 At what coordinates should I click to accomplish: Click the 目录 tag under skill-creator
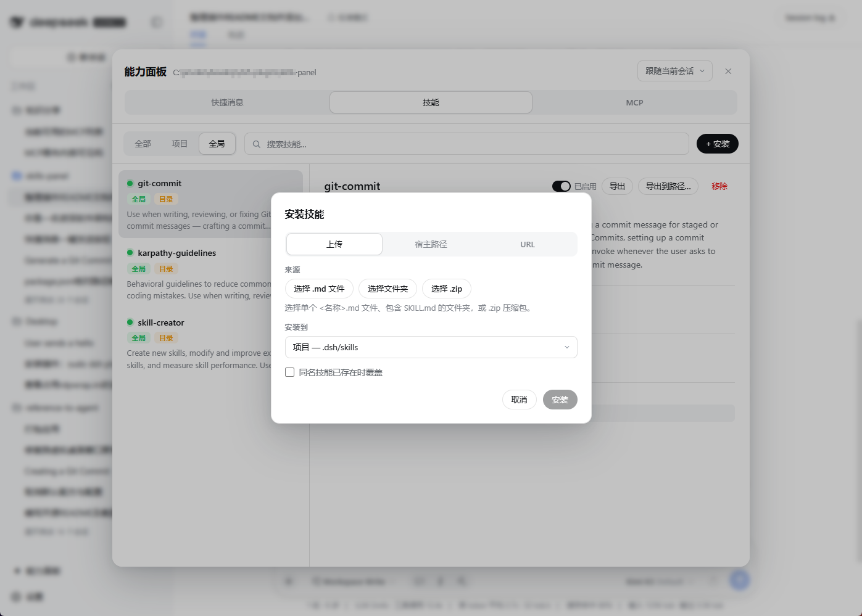166,338
